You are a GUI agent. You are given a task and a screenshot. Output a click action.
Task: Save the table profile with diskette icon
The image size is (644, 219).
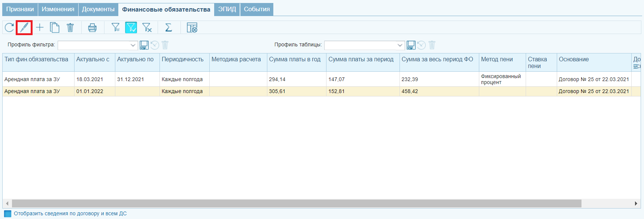(x=411, y=45)
